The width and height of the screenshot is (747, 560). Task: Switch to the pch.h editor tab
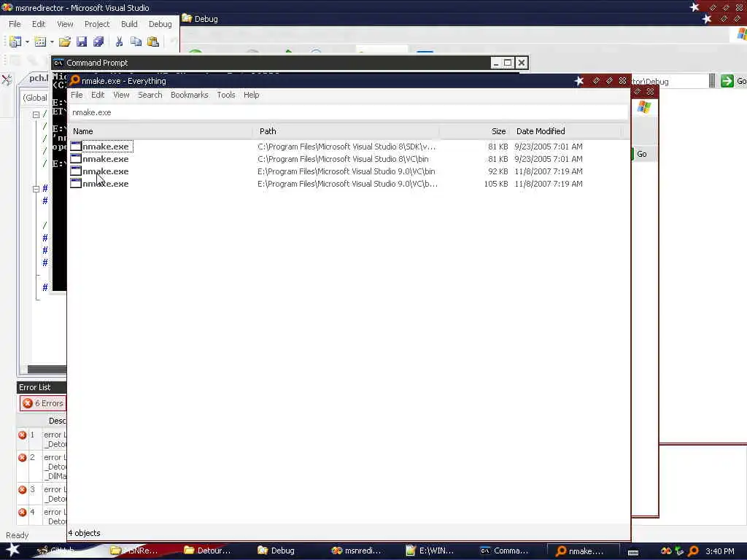(38, 78)
